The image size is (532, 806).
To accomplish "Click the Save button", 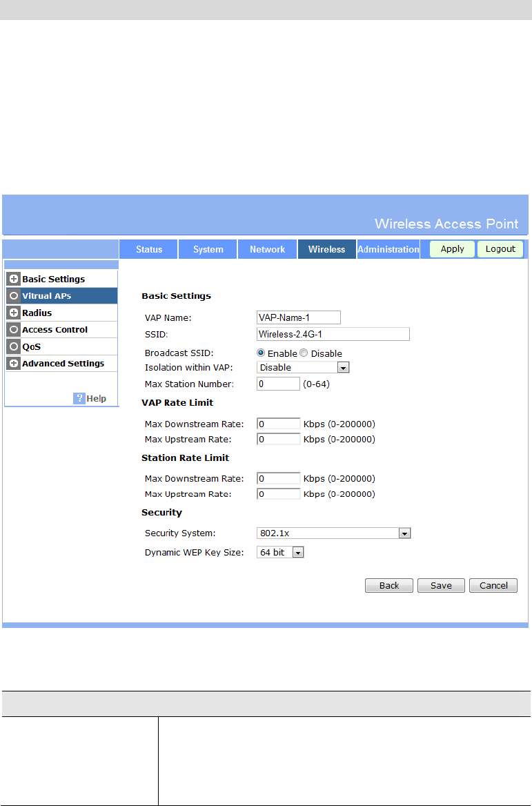I will click(441, 585).
